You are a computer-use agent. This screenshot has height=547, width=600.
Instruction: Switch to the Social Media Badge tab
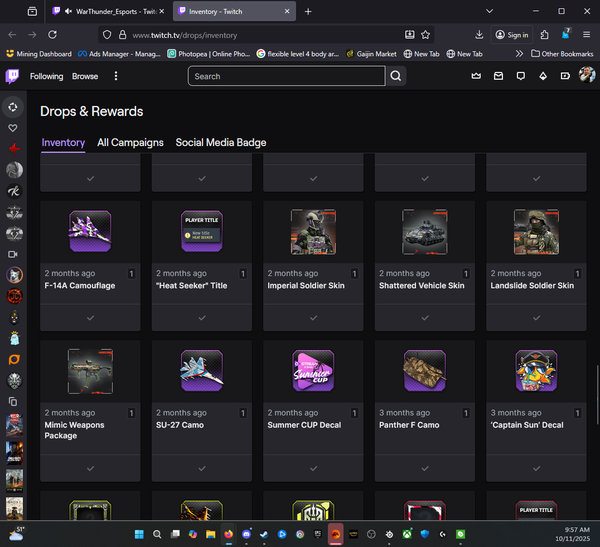click(221, 143)
